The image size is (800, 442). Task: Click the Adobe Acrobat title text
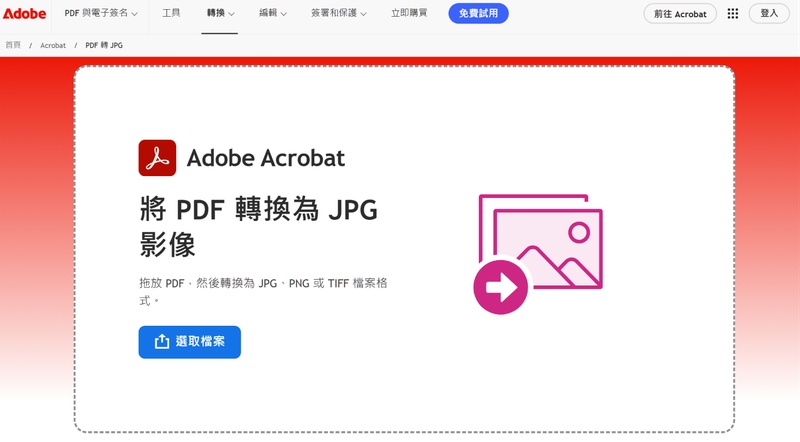[x=266, y=158]
